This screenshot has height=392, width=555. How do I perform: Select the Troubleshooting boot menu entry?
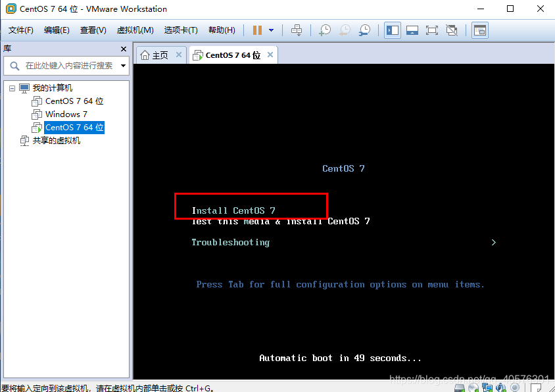pos(230,243)
